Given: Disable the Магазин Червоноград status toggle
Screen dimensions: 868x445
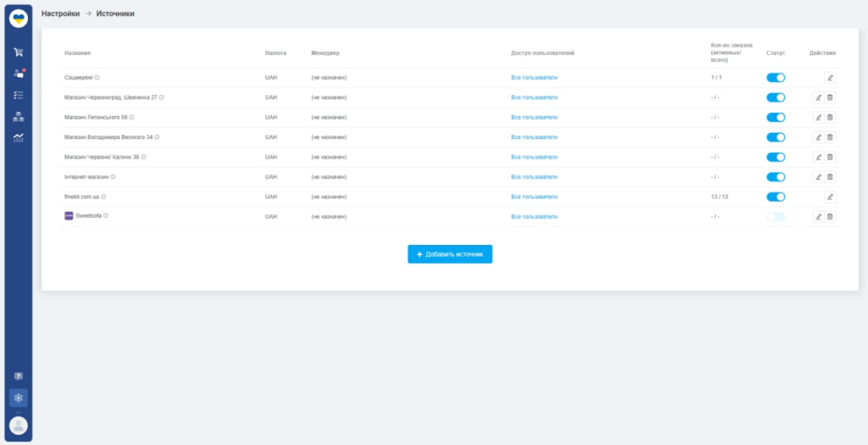Looking at the screenshot, I should point(776,97).
